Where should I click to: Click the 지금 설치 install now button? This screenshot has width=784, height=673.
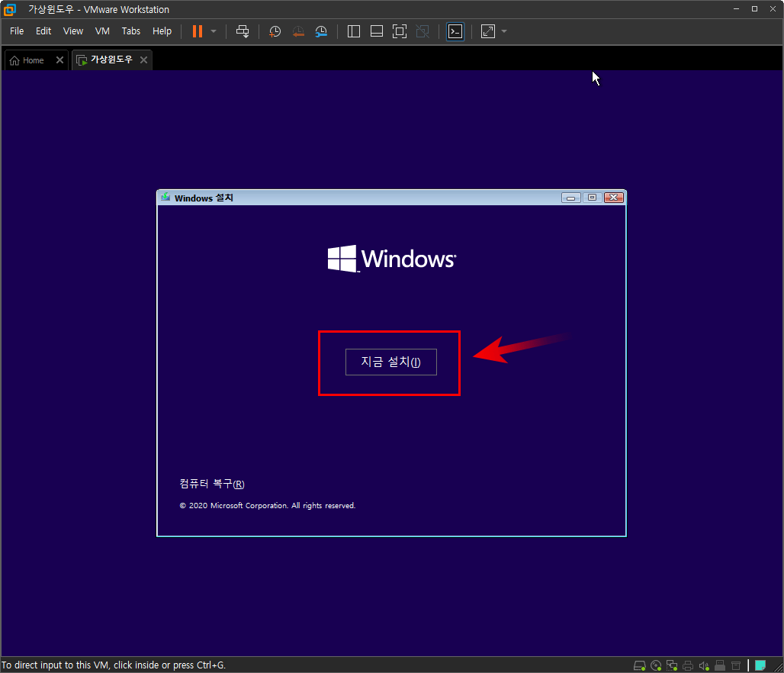pos(391,362)
